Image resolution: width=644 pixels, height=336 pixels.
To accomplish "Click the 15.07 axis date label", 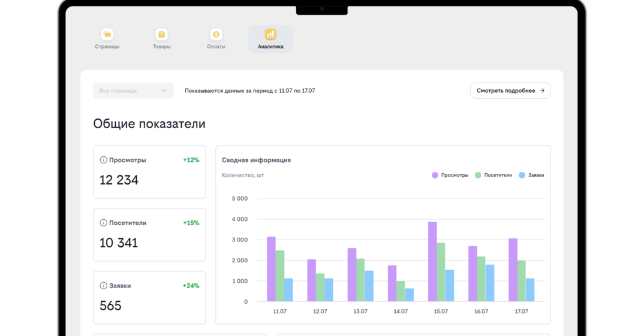I will click(441, 311).
